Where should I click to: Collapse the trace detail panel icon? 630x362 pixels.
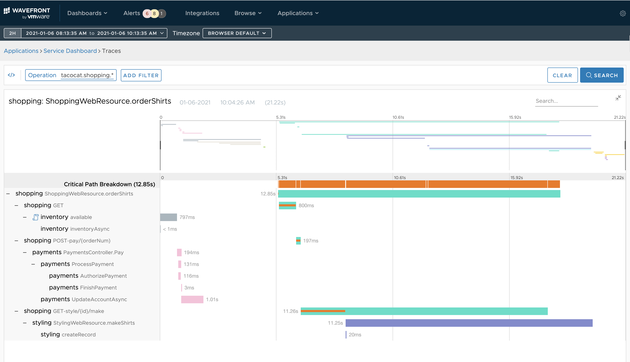pyautogui.click(x=618, y=98)
